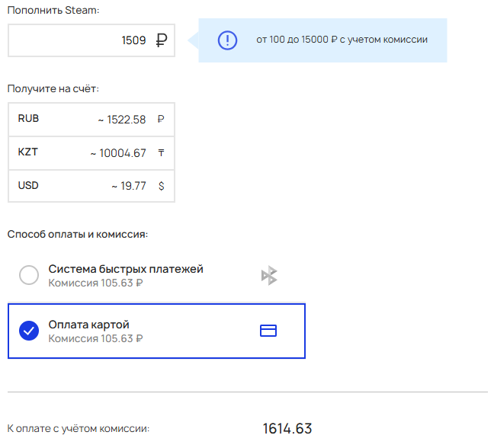Click the ruble sign in amount field

(162, 40)
